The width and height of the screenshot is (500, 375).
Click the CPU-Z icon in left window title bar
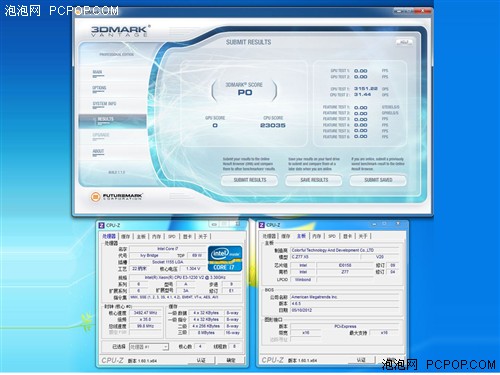[x=102, y=225]
